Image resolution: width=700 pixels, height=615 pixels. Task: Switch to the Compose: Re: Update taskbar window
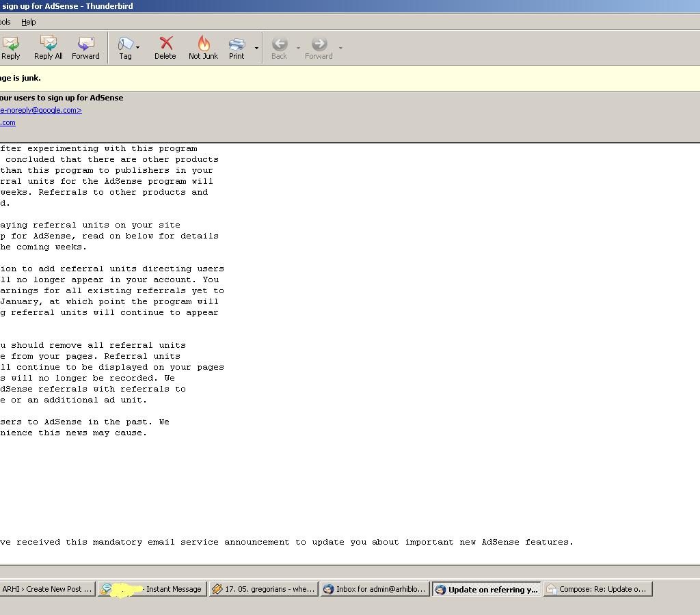[x=597, y=589]
